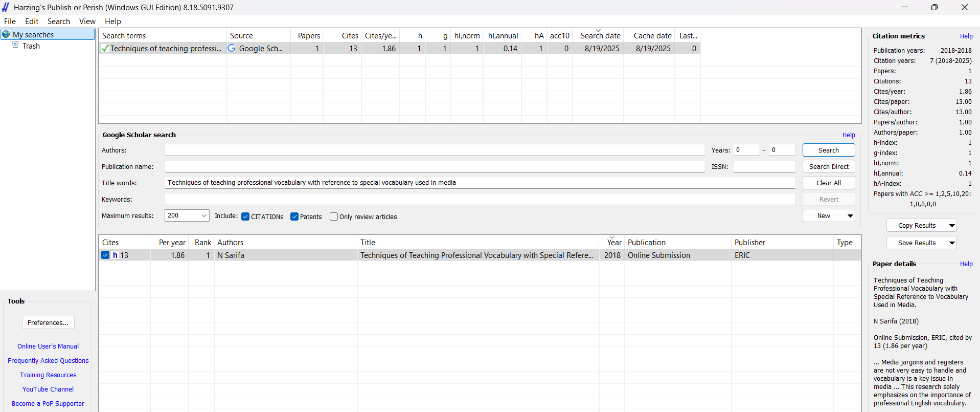Select the 'Techniques of teaching professi...' search row

399,49
